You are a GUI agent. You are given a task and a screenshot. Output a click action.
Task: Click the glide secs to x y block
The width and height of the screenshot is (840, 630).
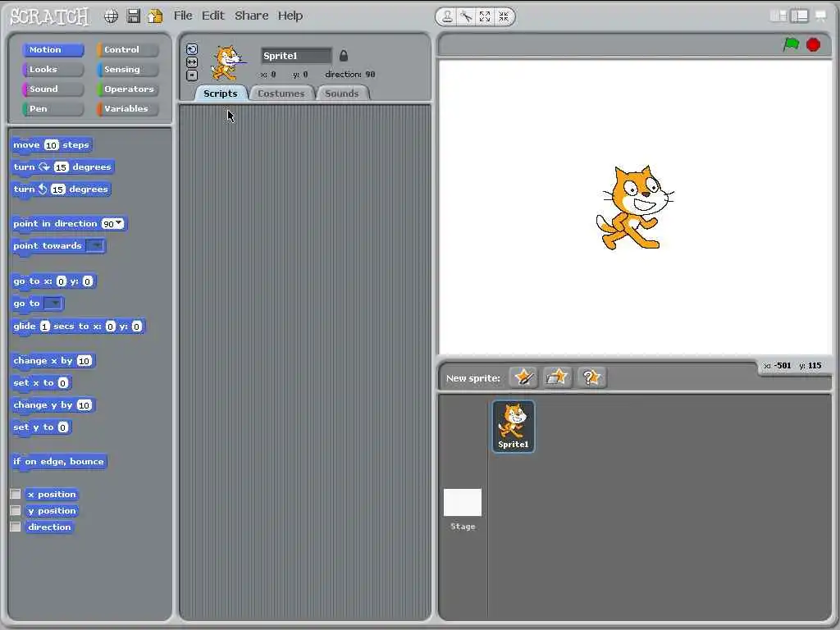click(x=78, y=326)
